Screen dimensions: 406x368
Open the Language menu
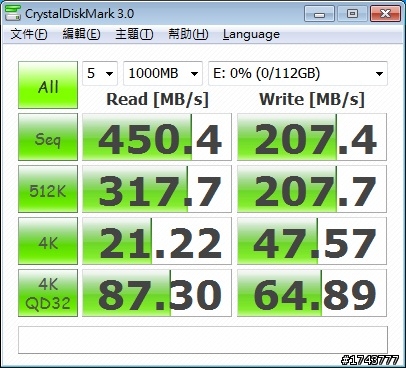pyautogui.click(x=251, y=34)
